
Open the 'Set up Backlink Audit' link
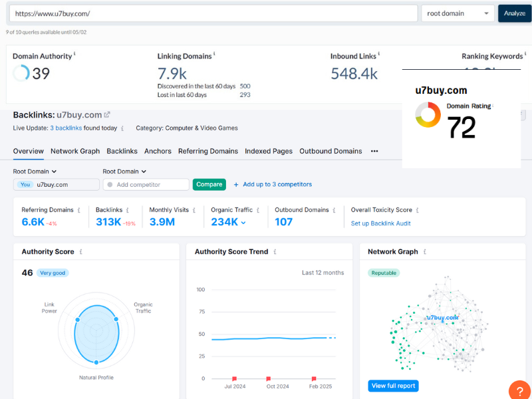(x=380, y=223)
